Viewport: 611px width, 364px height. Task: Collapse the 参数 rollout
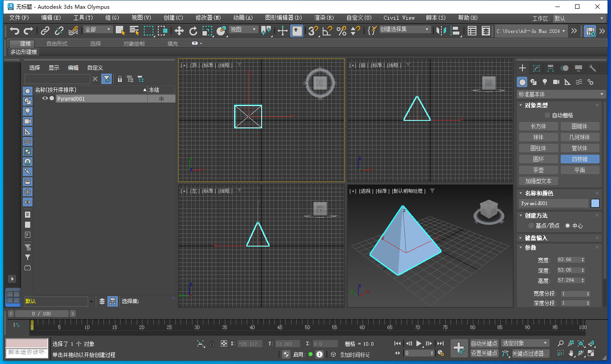pyautogui.click(x=530, y=247)
